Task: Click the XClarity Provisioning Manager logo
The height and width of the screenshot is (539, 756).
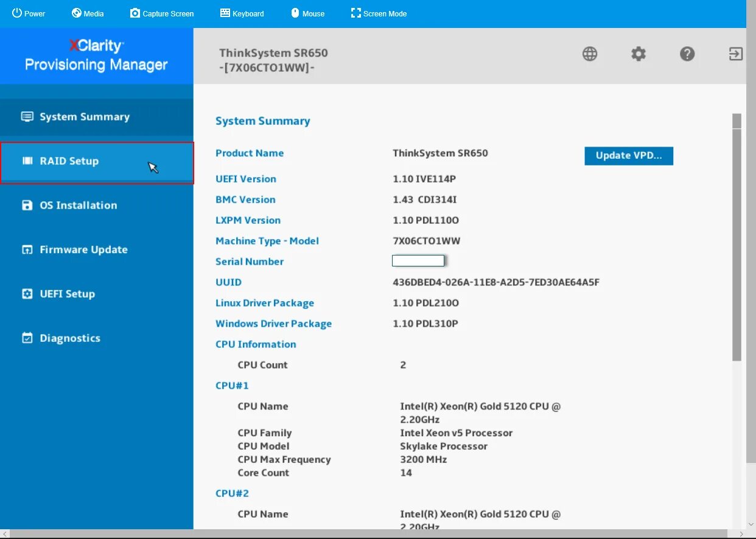Action: click(96, 55)
